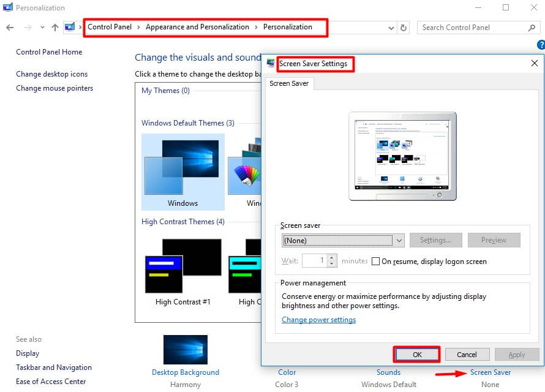The width and height of the screenshot is (545, 392).
Task: Open the screen saver (None) dropdown
Action: point(343,241)
